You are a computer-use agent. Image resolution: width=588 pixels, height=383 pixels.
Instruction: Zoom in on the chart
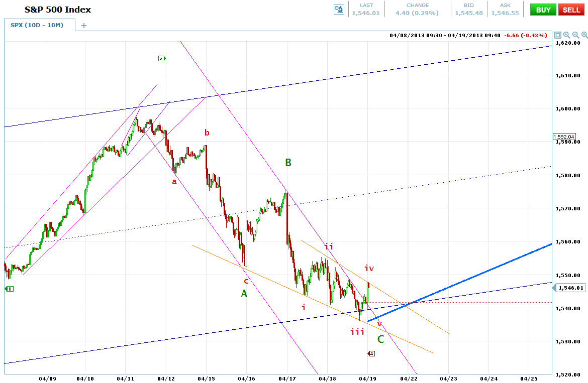(x=566, y=35)
